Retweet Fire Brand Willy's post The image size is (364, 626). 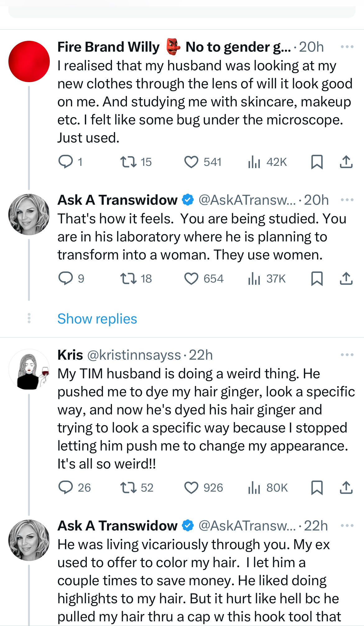128,162
